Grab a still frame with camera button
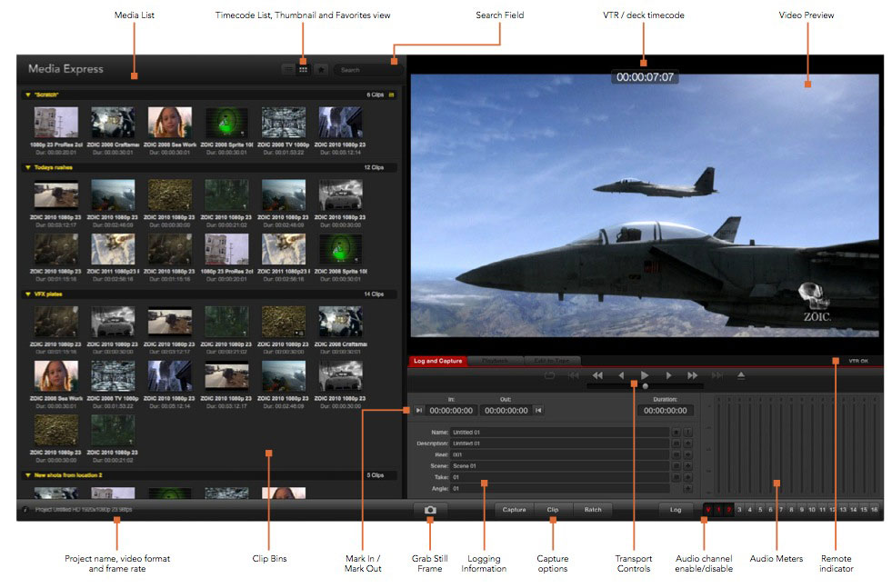892x588 pixels. click(x=430, y=510)
